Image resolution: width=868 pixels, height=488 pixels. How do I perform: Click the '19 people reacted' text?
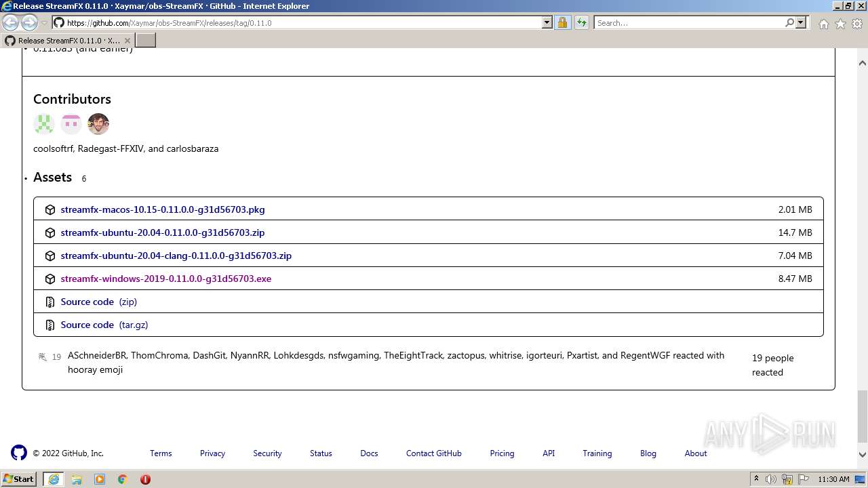[772, 365]
